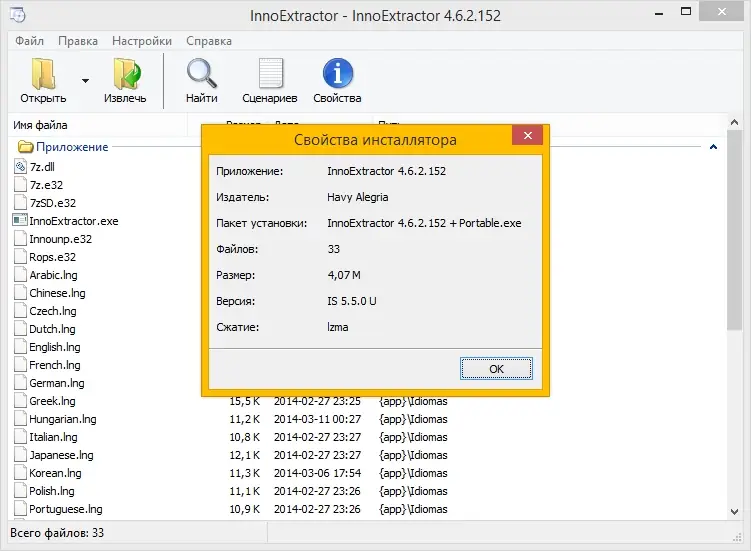Viewport: 751px width, 551px height.
Task: Click the size value 15,5 K
Action: click(245, 401)
